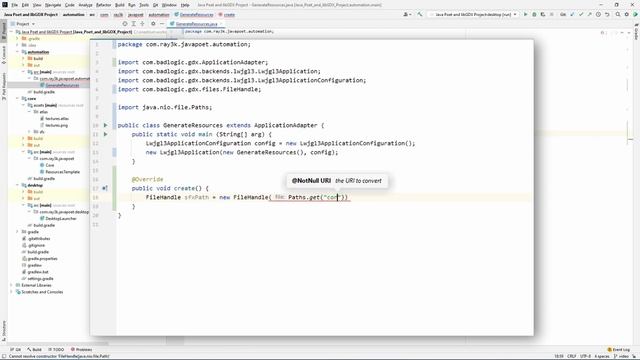Open the run configuration selector
640x360 pixels.
click(473, 14)
